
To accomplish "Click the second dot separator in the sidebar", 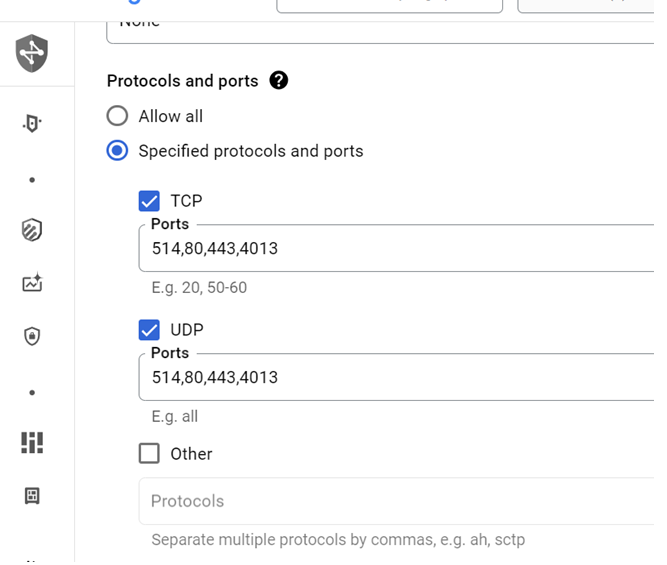I will pyautogui.click(x=32, y=392).
